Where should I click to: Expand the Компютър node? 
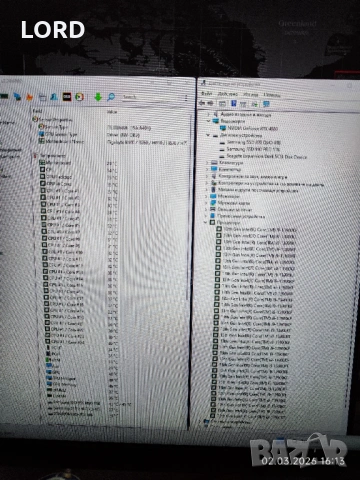pyautogui.click(x=208, y=169)
